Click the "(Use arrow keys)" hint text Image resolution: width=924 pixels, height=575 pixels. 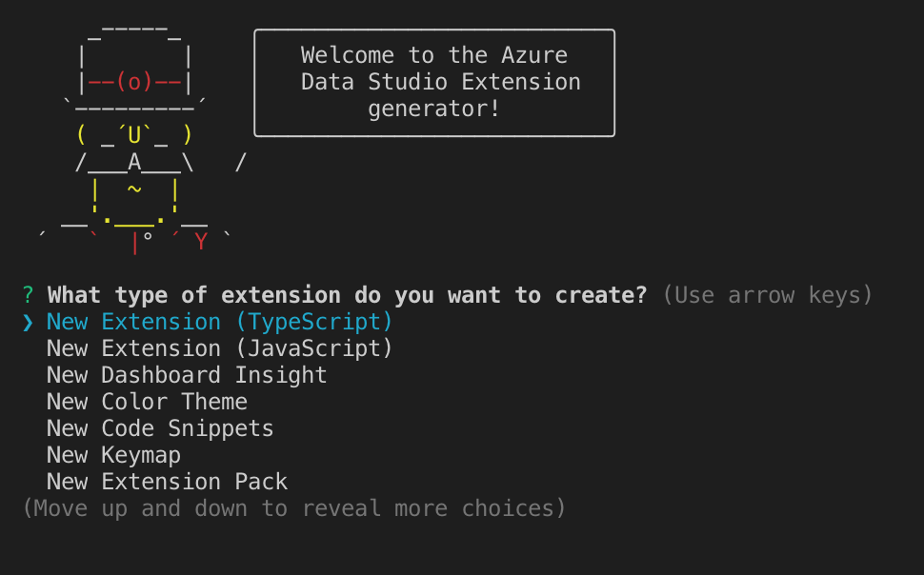tap(768, 295)
